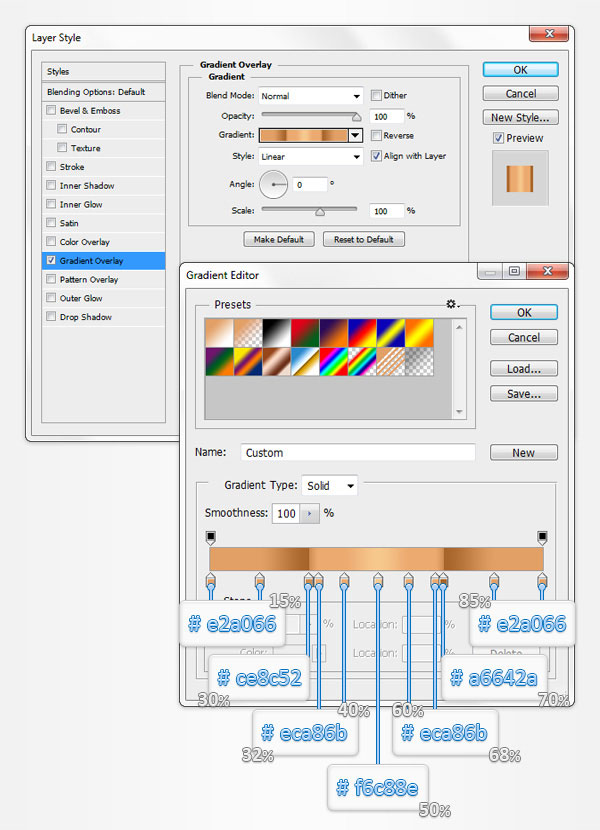
Task: Toggle the Preview checkbox
Action: [x=498, y=138]
